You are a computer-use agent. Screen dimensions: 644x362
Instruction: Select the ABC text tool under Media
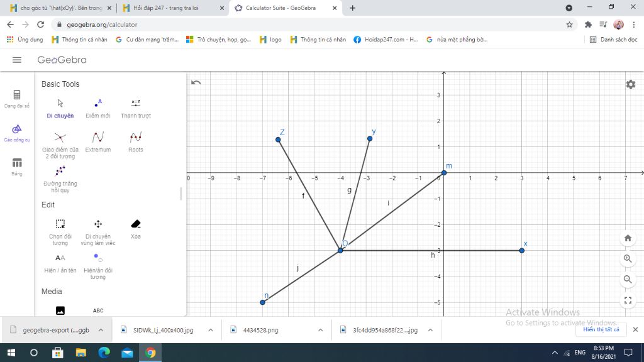click(97, 310)
